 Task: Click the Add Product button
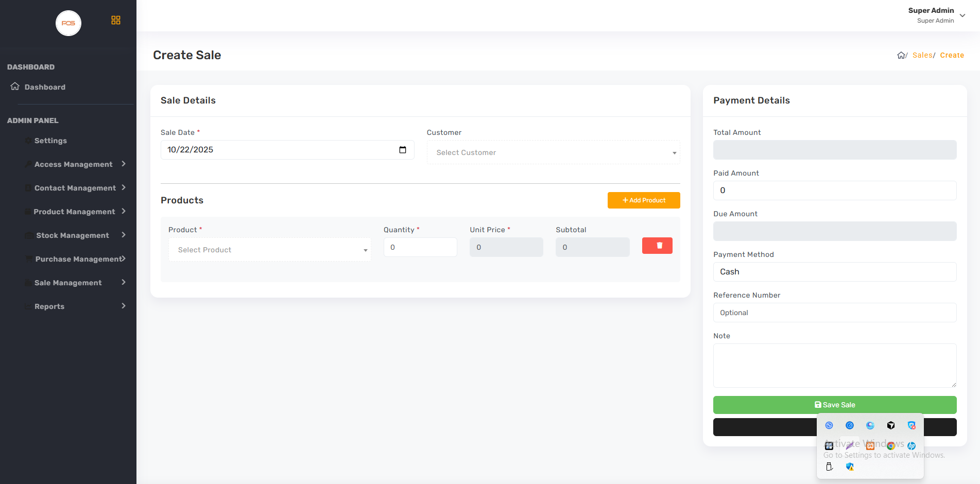tap(644, 200)
